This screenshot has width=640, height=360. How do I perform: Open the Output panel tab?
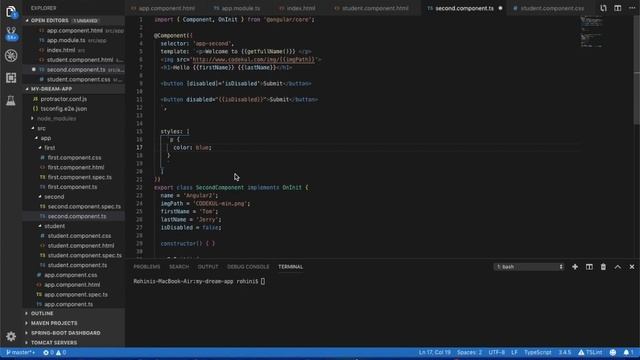pyautogui.click(x=208, y=267)
